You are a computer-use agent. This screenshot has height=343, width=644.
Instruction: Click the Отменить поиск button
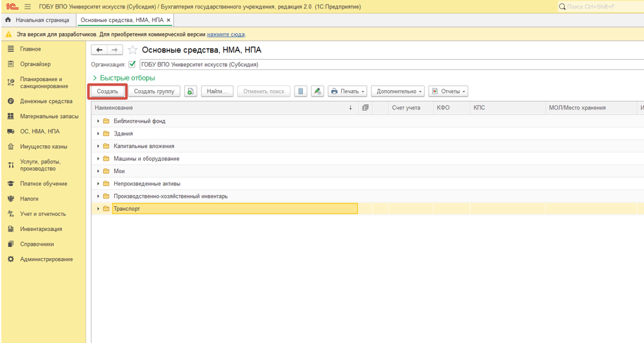[x=264, y=91]
